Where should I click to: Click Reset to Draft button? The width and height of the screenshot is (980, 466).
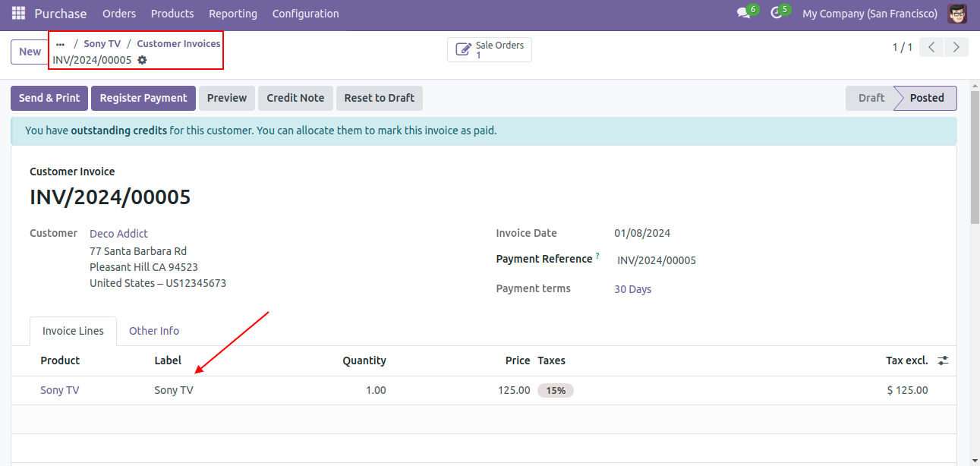point(380,98)
